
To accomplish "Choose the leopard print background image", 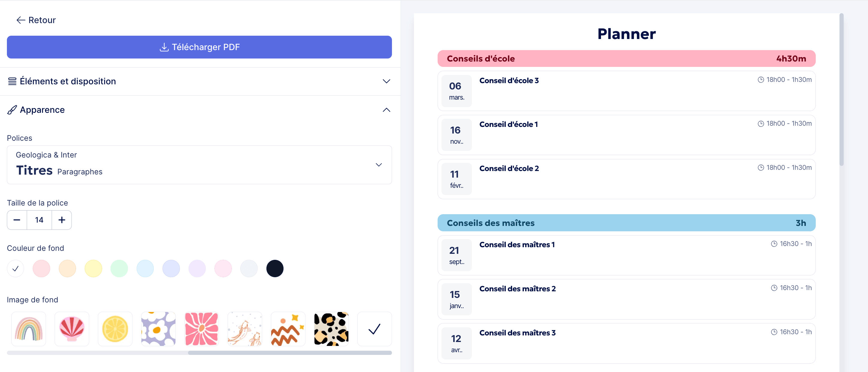I will pyautogui.click(x=331, y=328).
